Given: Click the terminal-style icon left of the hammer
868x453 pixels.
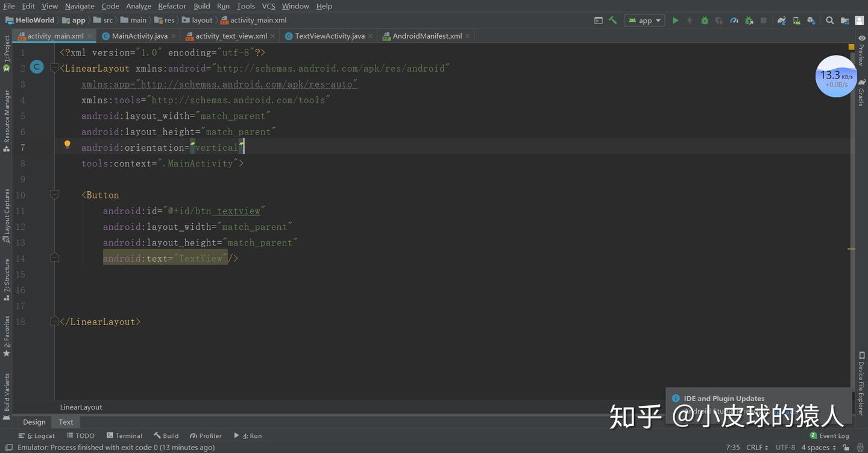Looking at the screenshot, I should pyautogui.click(x=599, y=21).
